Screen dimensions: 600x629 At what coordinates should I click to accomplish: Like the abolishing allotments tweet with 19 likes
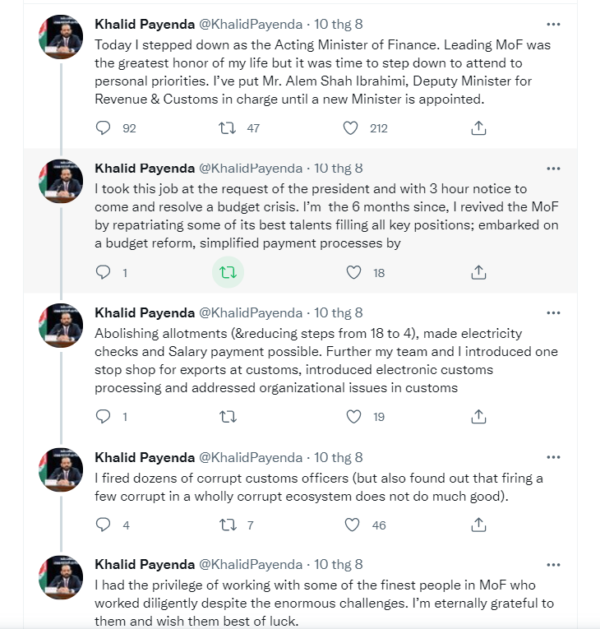tap(351, 416)
